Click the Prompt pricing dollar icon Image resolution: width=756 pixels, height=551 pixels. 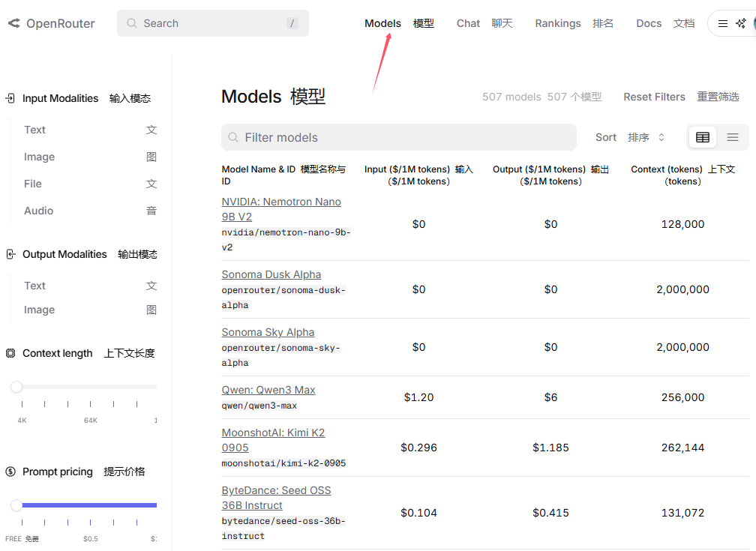[x=10, y=471]
